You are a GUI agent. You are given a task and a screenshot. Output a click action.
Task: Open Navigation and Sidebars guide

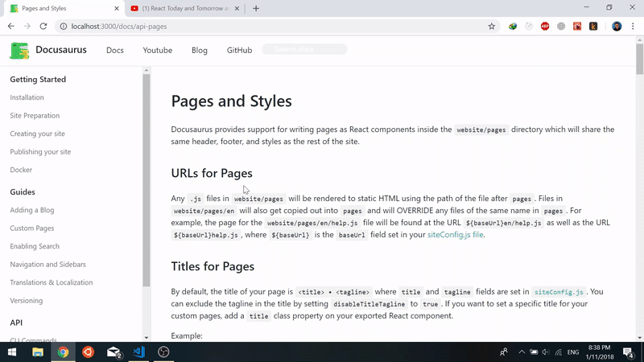[x=48, y=264]
